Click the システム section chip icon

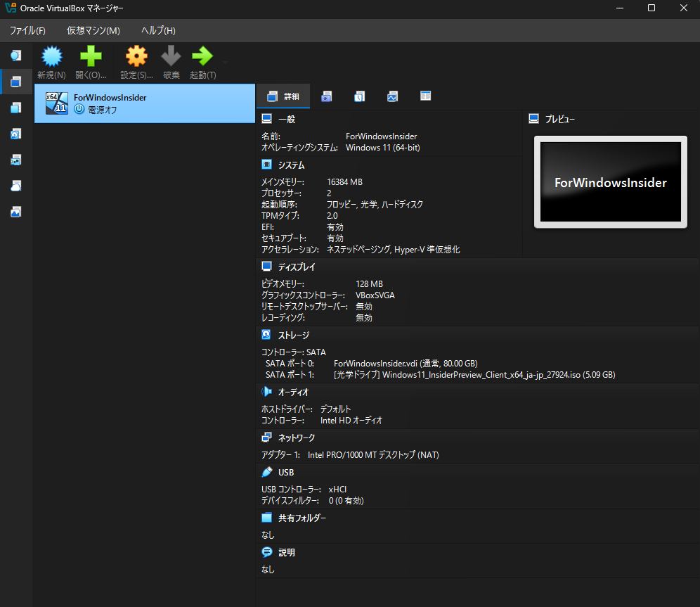tap(266, 165)
